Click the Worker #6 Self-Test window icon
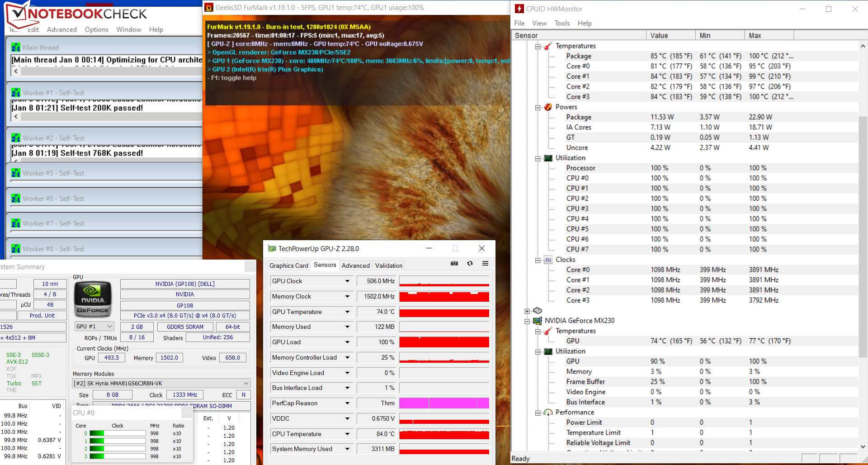Image resolution: width=868 pixels, height=465 pixels. click(16, 199)
